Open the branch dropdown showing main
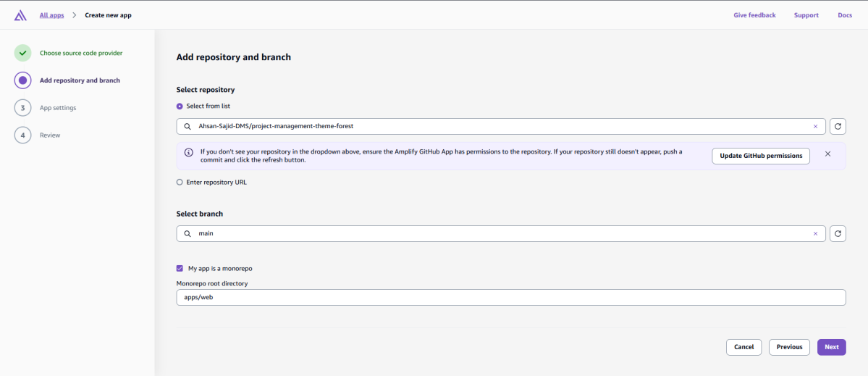This screenshot has width=868, height=376. pos(501,234)
